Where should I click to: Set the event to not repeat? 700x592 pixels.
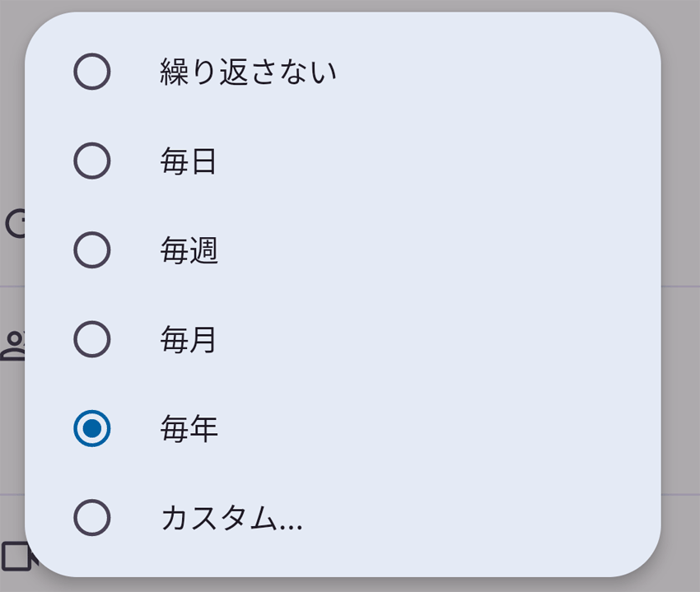tap(343, 72)
